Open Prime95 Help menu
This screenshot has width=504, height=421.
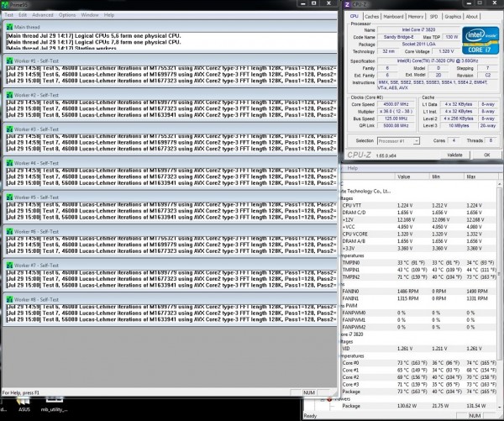coord(109,15)
